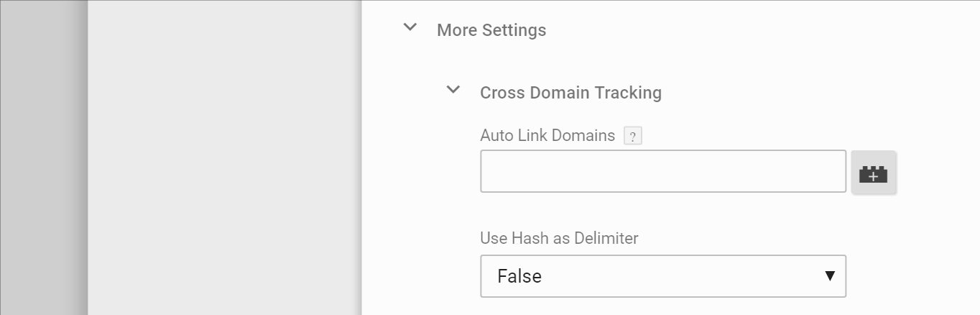Click the Use Hash as Delimiter label

click(559, 238)
